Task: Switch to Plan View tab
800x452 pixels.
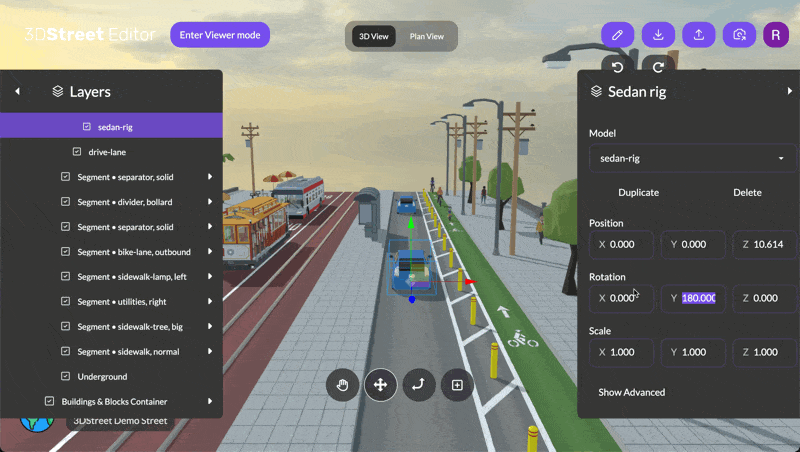Action: point(427,37)
